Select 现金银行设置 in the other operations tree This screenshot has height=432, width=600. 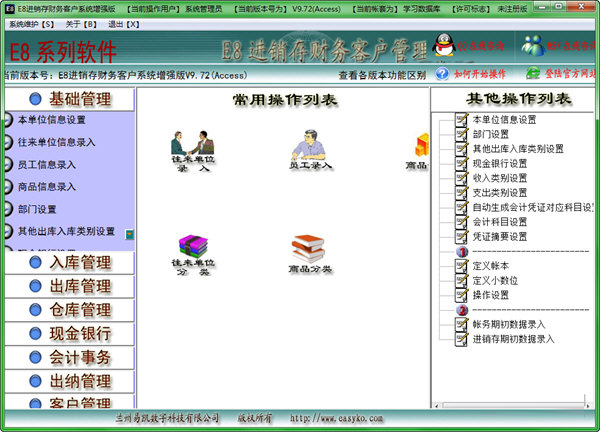pos(497,163)
